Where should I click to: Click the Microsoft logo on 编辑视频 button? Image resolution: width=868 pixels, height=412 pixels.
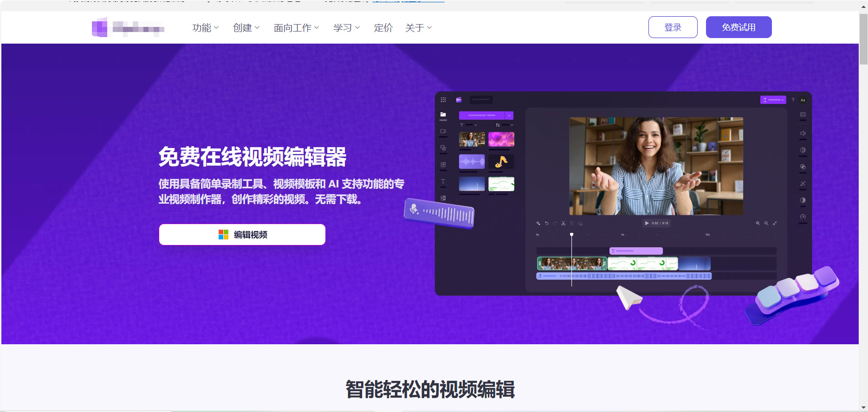point(223,235)
